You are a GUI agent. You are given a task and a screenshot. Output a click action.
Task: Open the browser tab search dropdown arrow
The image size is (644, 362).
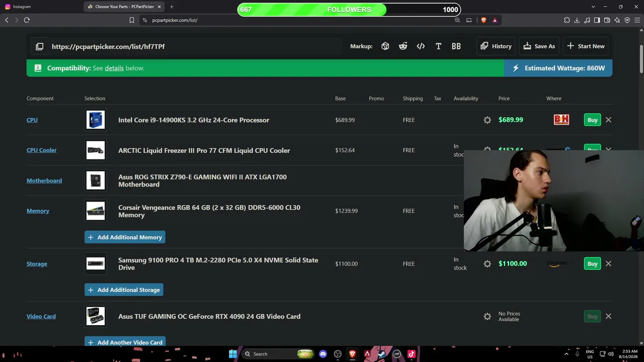coord(593,7)
